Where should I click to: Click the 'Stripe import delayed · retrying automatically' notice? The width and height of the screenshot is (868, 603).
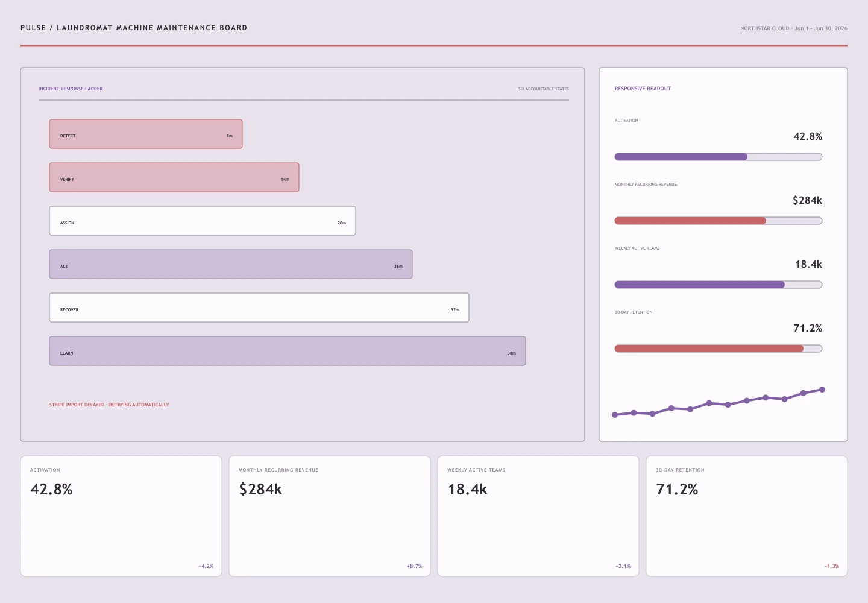(x=109, y=405)
